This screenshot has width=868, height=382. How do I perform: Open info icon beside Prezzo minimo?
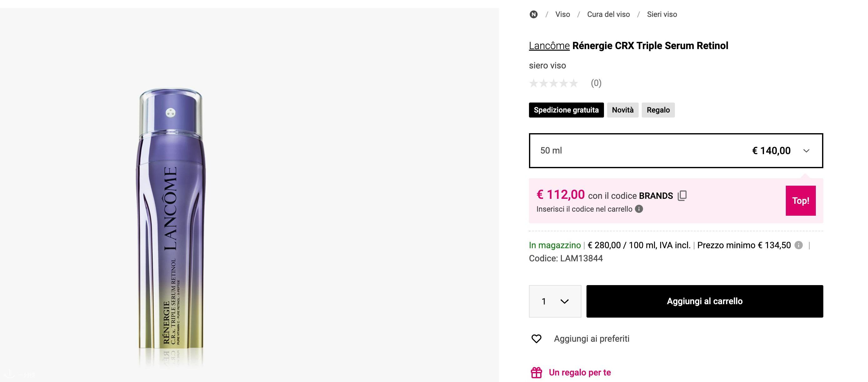[x=799, y=245]
